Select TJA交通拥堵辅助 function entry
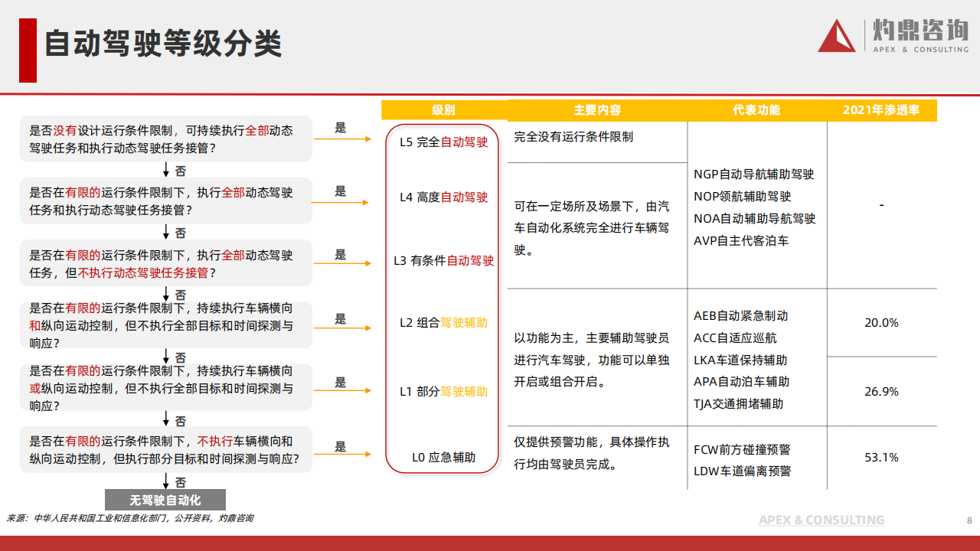Screen dimensions: 980x551 tap(738, 403)
